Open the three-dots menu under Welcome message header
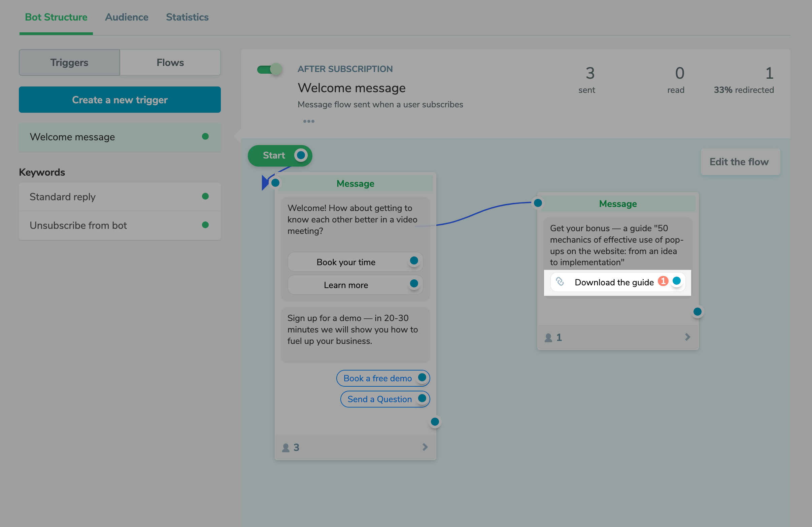Viewport: 812px width, 527px height. point(308,121)
